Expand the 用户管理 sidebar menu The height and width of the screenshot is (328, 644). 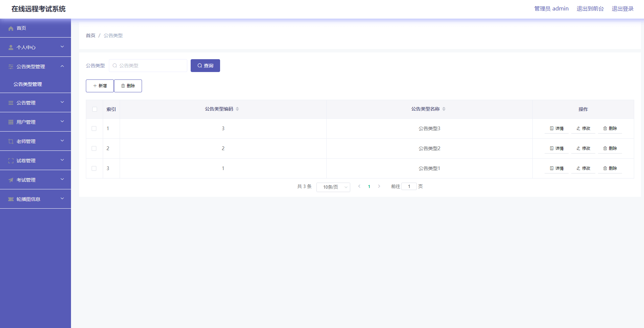(35, 122)
